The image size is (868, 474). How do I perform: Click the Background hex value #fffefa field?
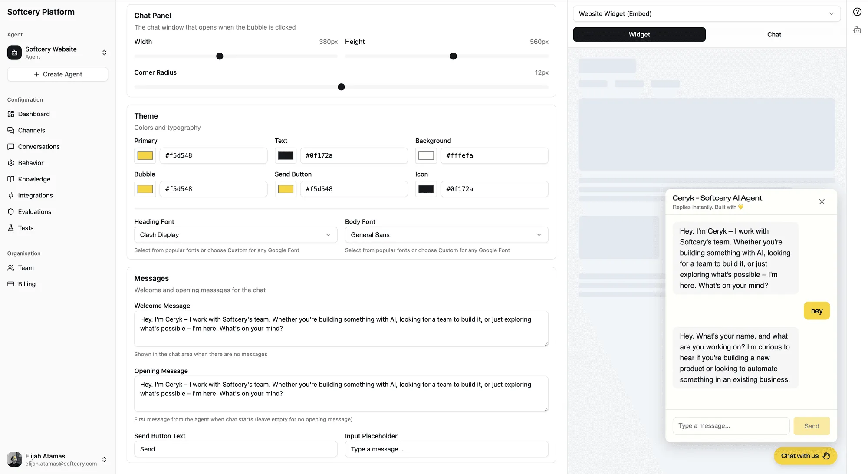coord(494,155)
